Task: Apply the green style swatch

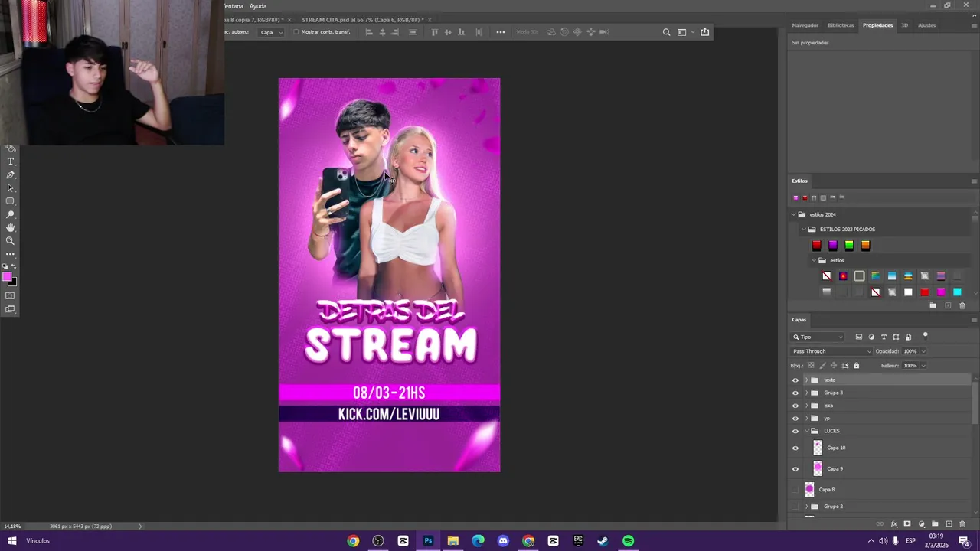Action: click(x=849, y=246)
